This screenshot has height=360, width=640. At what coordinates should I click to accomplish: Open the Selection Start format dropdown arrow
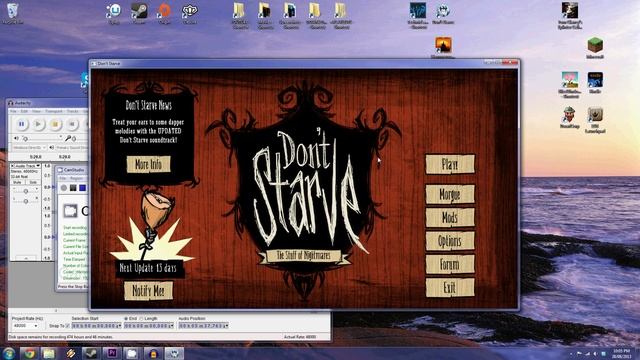[119, 326]
